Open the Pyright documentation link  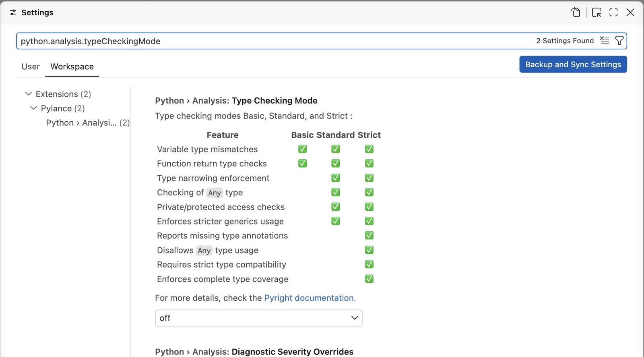pyautogui.click(x=309, y=298)
